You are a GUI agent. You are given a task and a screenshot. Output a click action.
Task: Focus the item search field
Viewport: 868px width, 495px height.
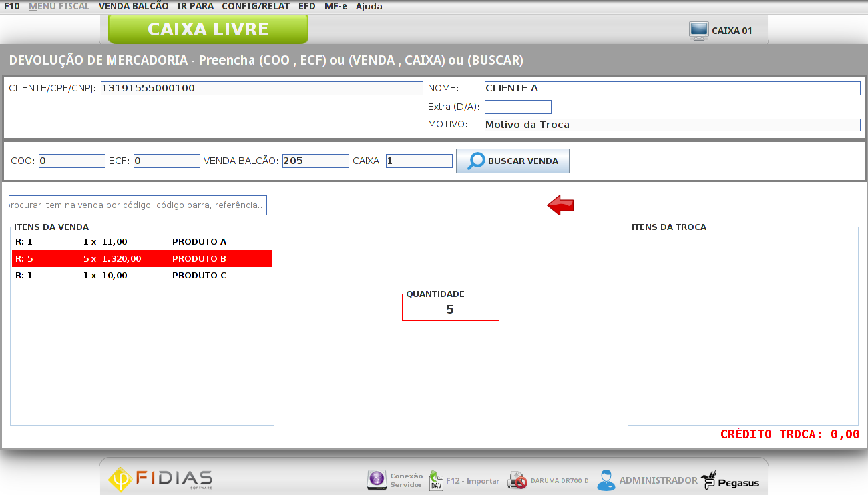tap(138, 205)
